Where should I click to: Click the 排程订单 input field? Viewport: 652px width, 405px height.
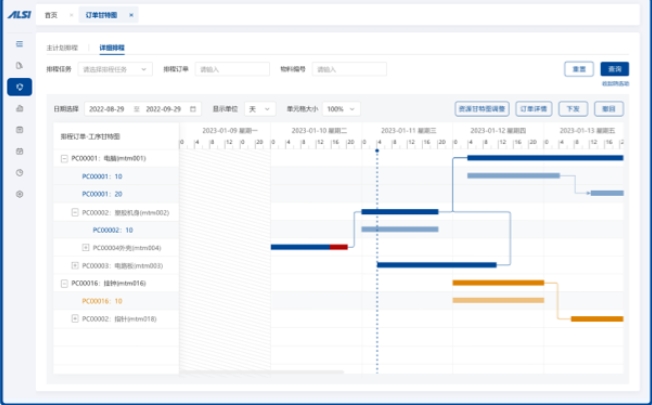(x=232, y=69)
